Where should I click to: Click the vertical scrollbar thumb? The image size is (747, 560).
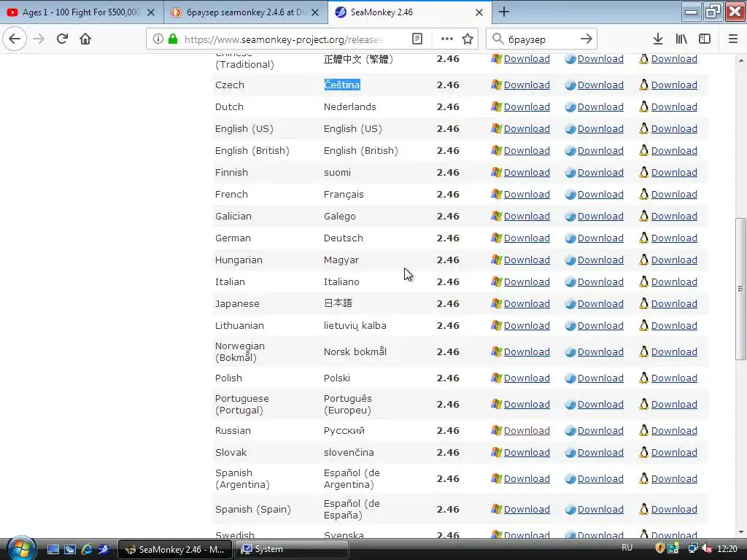[740, 289]
